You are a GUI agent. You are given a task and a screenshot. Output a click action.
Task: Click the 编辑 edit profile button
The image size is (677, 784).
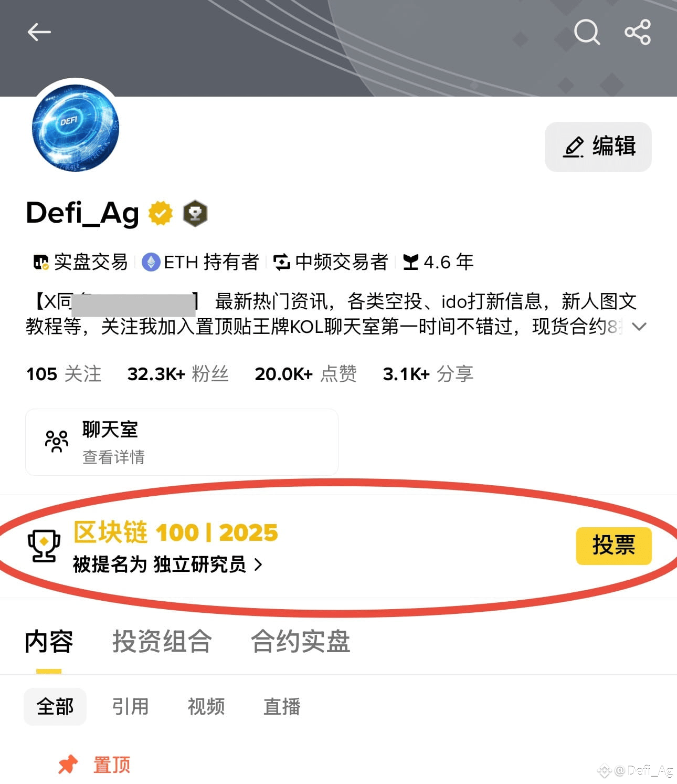[x=598, y=147]
